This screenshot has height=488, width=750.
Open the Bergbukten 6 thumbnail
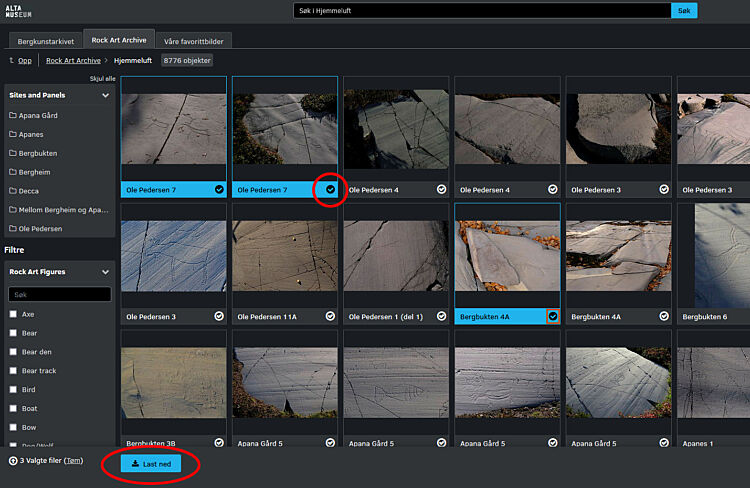tap(722, 256)
